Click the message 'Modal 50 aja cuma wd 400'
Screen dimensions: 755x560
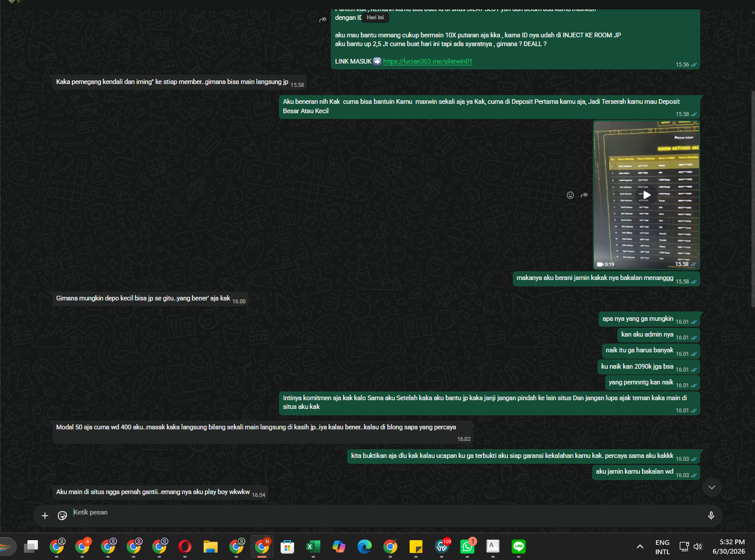[263, 432]
